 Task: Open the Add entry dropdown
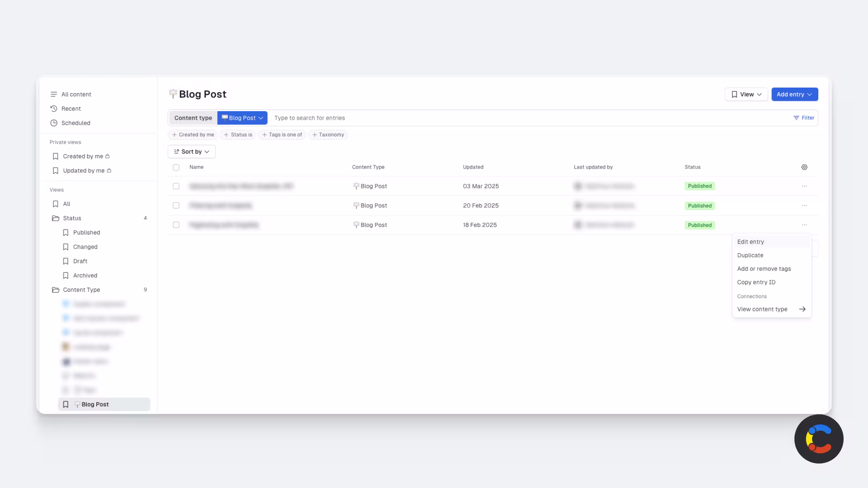point(795,94)
